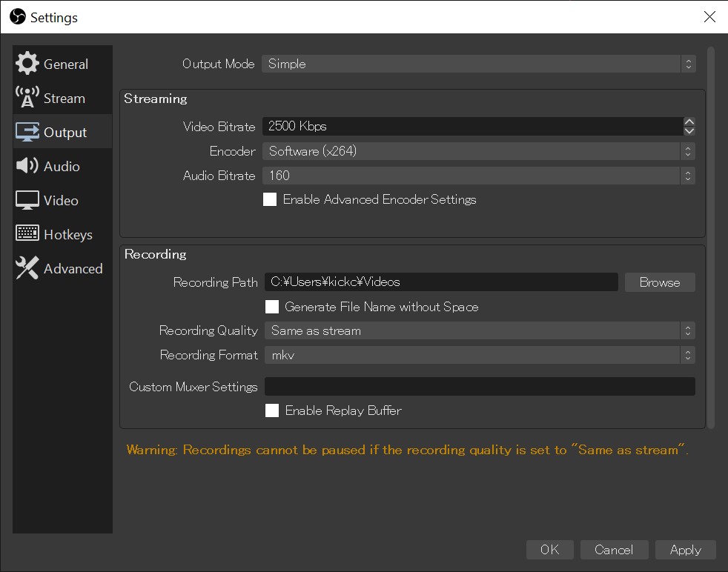The height and width of the screenshot is (572, 728).
Task: Click the 'Streaming' group heading
Action: pos(156,99)
